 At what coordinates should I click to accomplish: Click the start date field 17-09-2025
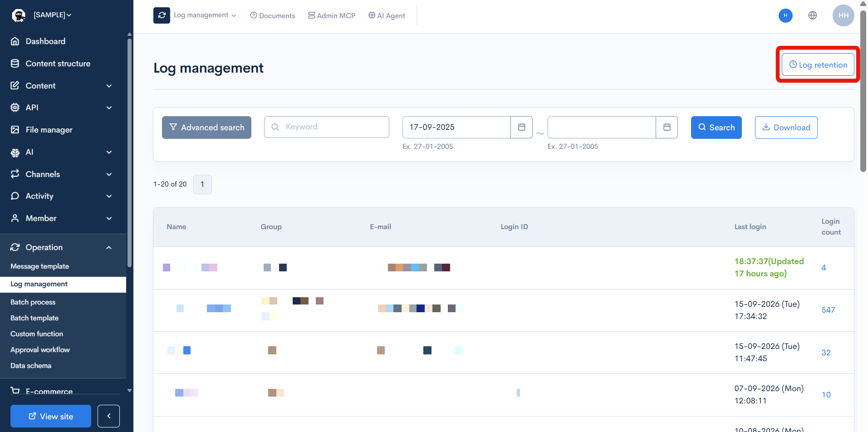pyautogui.click(x=456, y=127)
